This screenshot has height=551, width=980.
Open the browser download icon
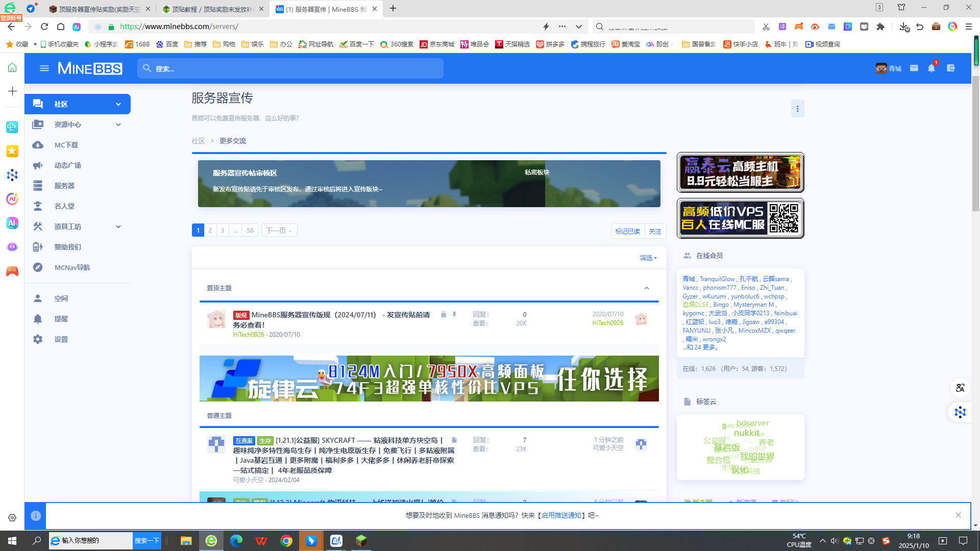pyautogui.click(x=904, y=27)
